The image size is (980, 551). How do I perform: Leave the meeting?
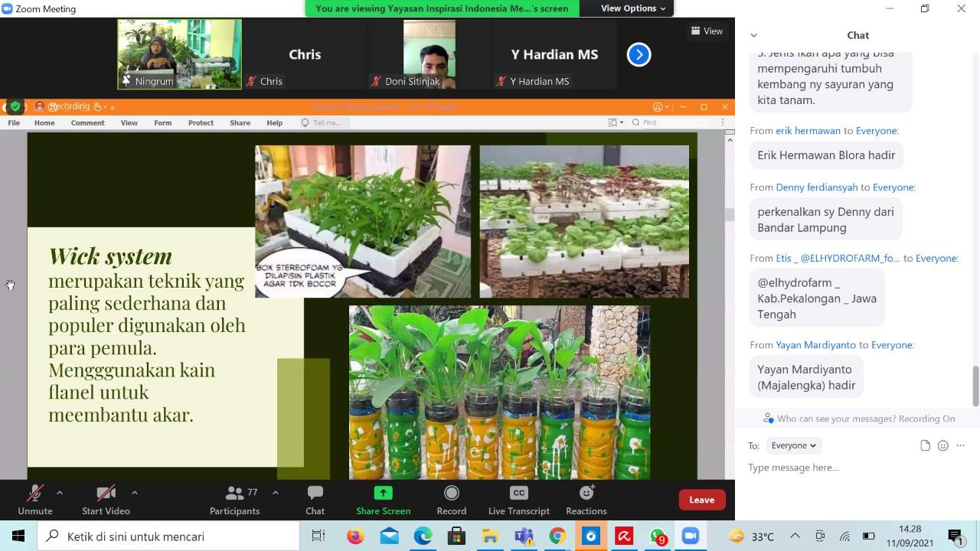pos(701,500)
